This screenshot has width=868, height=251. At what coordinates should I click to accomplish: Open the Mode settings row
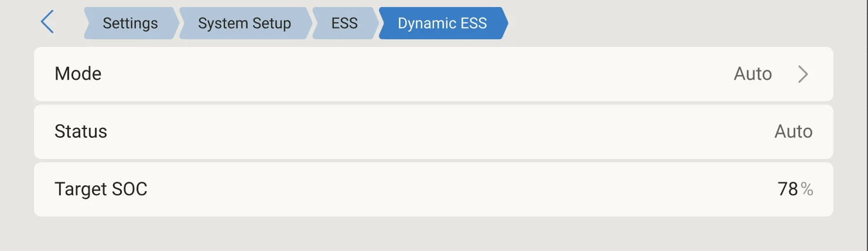(433, 74)
